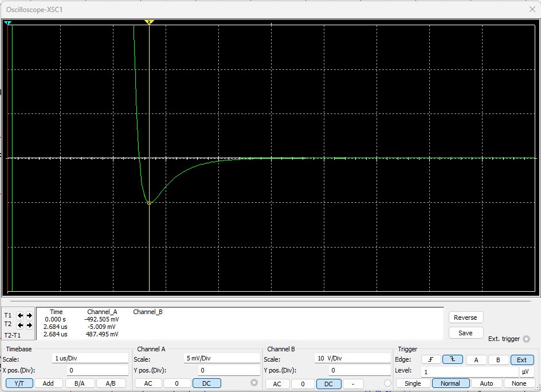Choose Normal trigger mode
The image size is (541, 392).
coord(450,383)
